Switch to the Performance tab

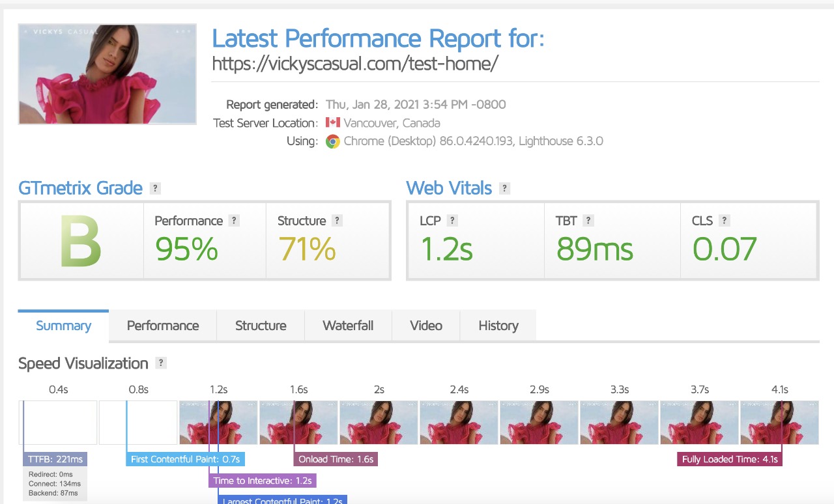(163, 326)
